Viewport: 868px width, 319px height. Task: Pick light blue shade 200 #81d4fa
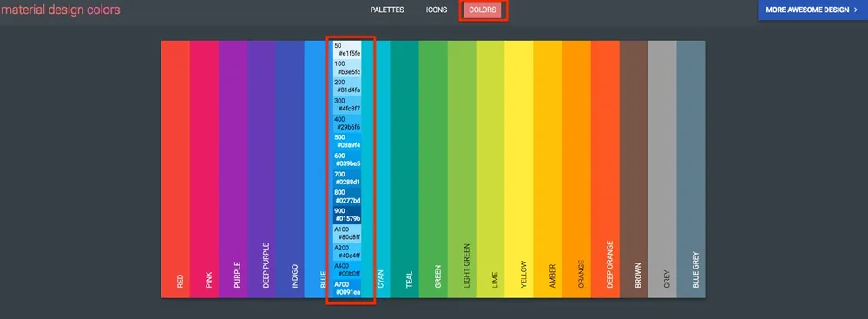click(348, 86)
